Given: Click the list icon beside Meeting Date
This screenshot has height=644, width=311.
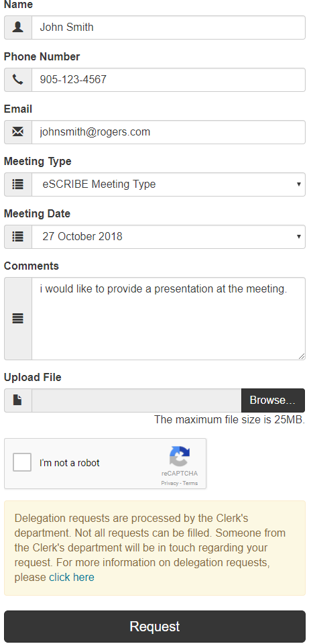Looking at the screenshot, I should pyautogui.click(x=17, y=237).
